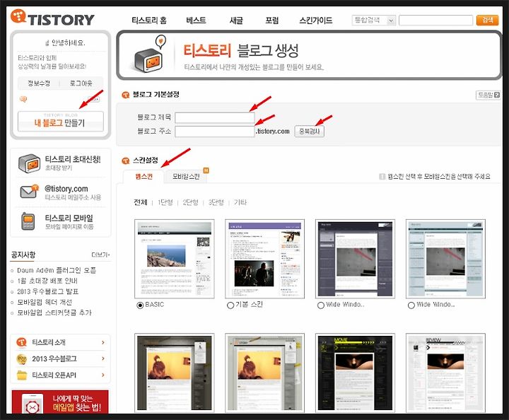Click the 티스토리 초대신청 TV icon

coord(29,163)
